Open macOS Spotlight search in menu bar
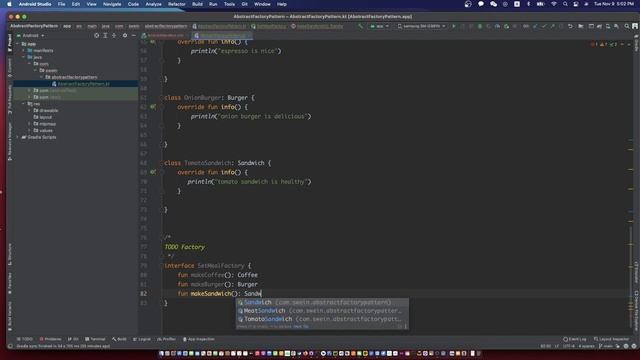Image resolution: width=640 pixels, height=360 pixels. click(565, 4)
